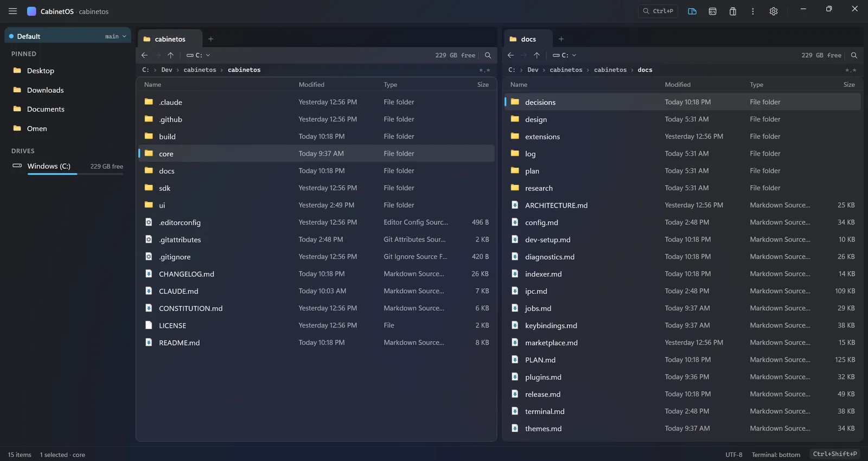868x461 pixels.
Task: Open settings gear icon
Action: point(774,11)
